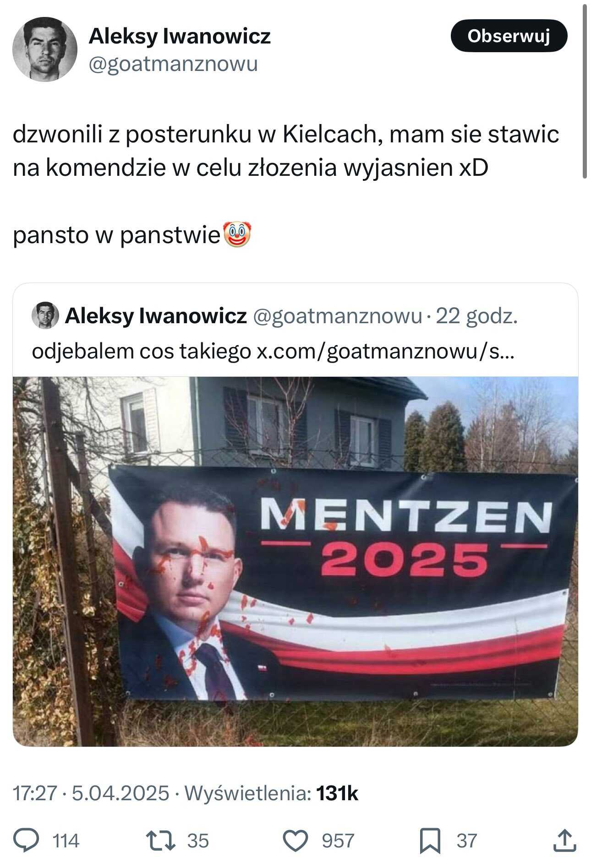Like the post with heart icon

pyautogui.click(x=295, y=841)
